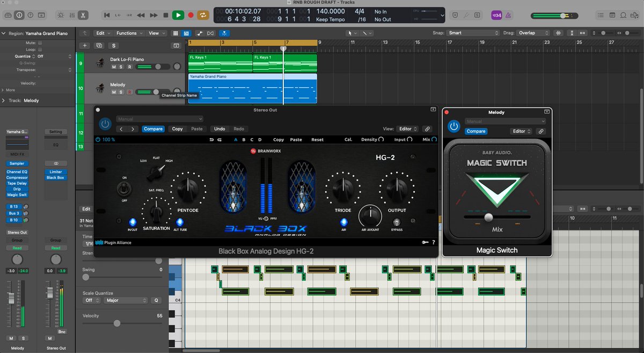Open the Loop Browser icon
The image size is (644, 353).
pyautogui.click(x=623, y=15)
